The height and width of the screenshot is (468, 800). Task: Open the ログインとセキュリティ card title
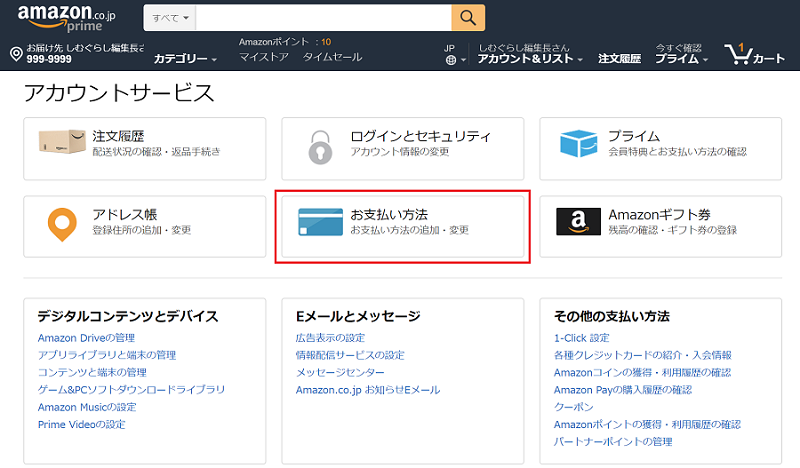click(x=420, y=136)
